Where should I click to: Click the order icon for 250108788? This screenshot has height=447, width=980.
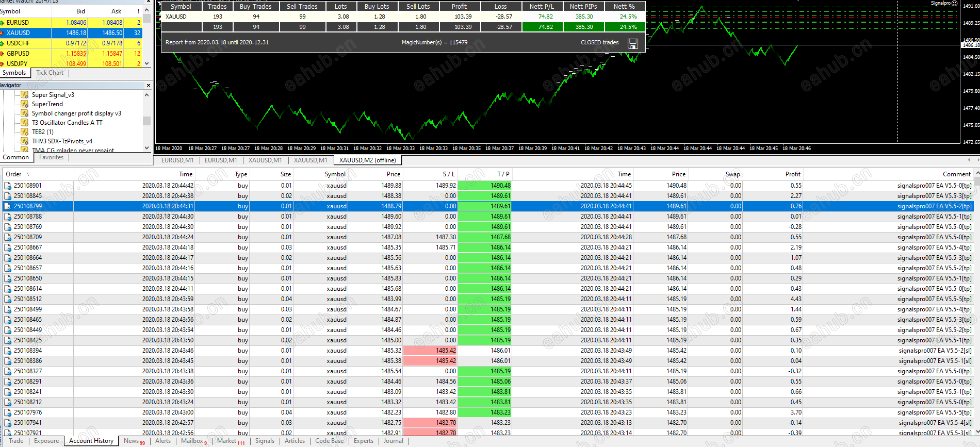[x=8, y=217]
